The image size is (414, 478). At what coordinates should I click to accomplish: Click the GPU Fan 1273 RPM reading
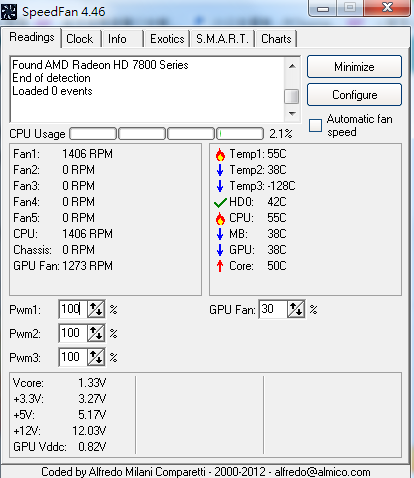[x=63, y=266]
